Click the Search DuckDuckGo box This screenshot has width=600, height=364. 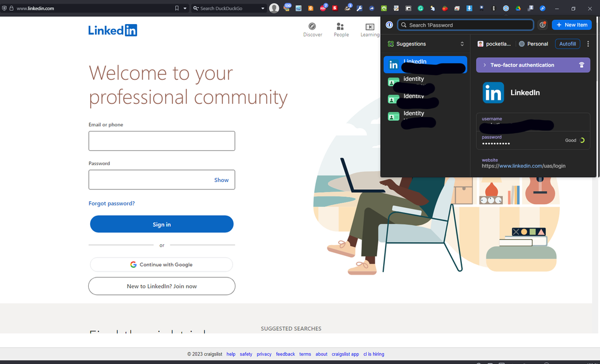point(228,8)
